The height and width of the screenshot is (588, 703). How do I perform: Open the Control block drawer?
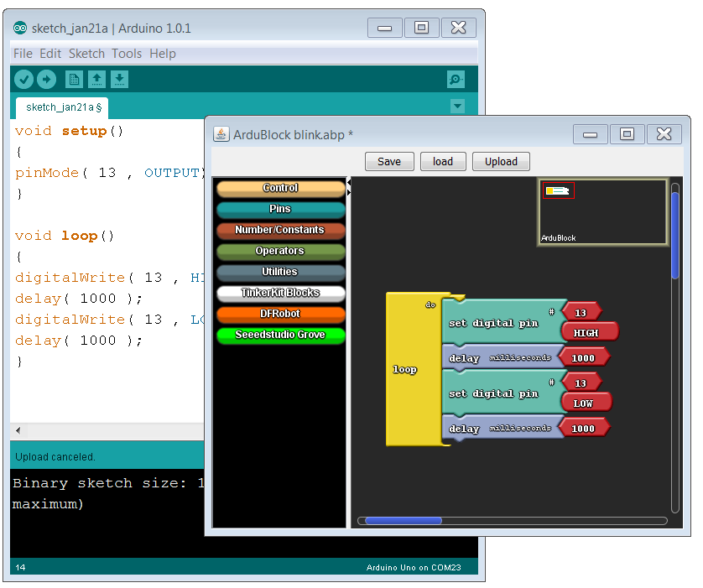pos(280,189)
